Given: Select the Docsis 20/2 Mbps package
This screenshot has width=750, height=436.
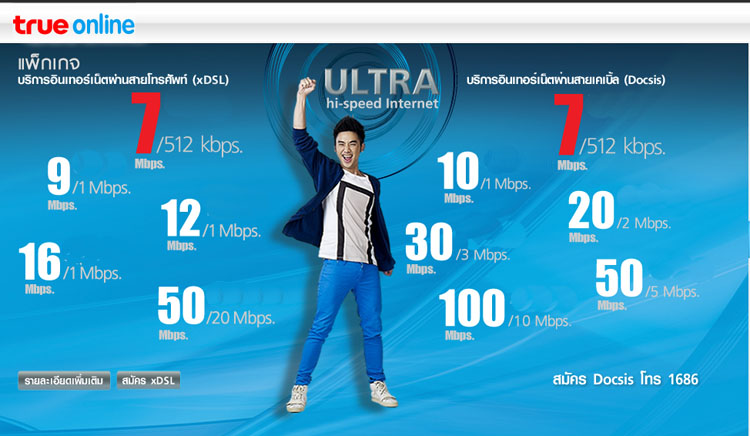Looking at the screenshot, I should [619, 217].
